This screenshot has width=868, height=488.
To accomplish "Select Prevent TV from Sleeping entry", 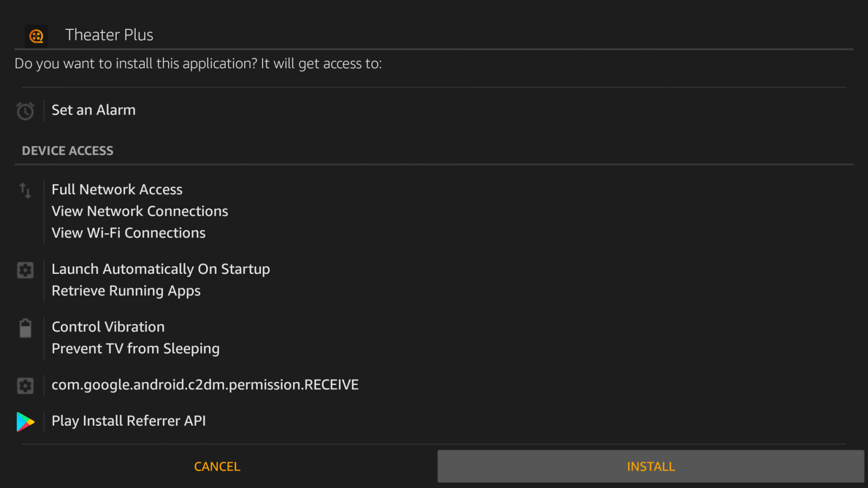I will point(135,349).
